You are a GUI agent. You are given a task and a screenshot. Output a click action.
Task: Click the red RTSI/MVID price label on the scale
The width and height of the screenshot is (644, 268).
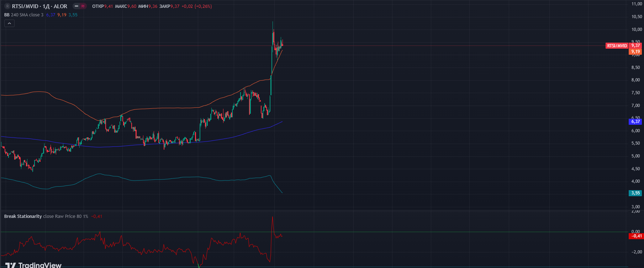[x=617, y=45]
